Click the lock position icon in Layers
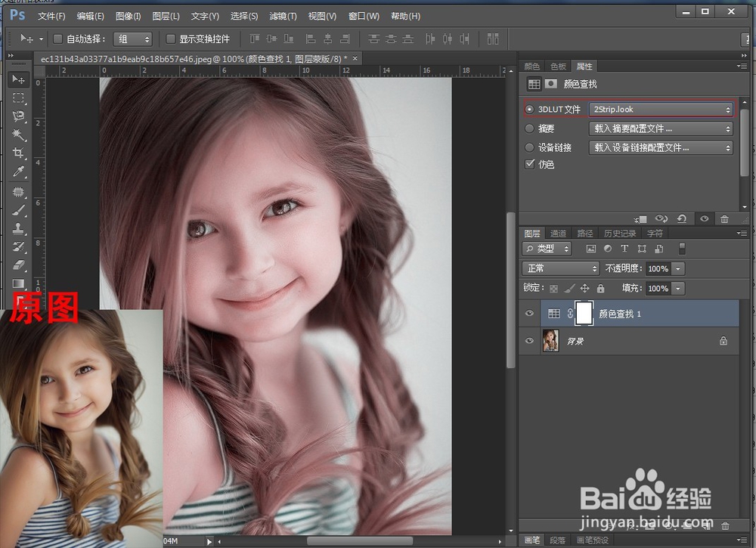This screenshot has height=548, width=756. coord(586,288)
